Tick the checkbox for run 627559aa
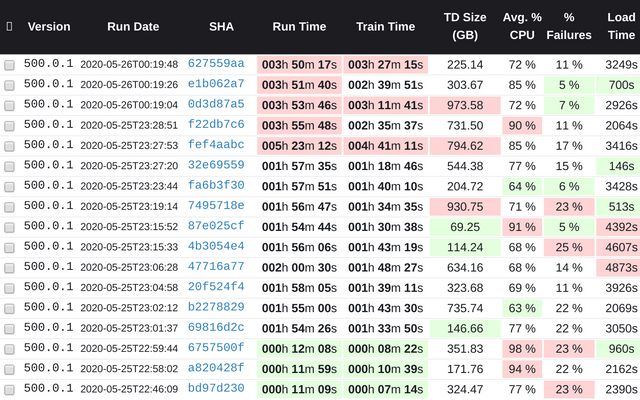 tap(9, 64)
